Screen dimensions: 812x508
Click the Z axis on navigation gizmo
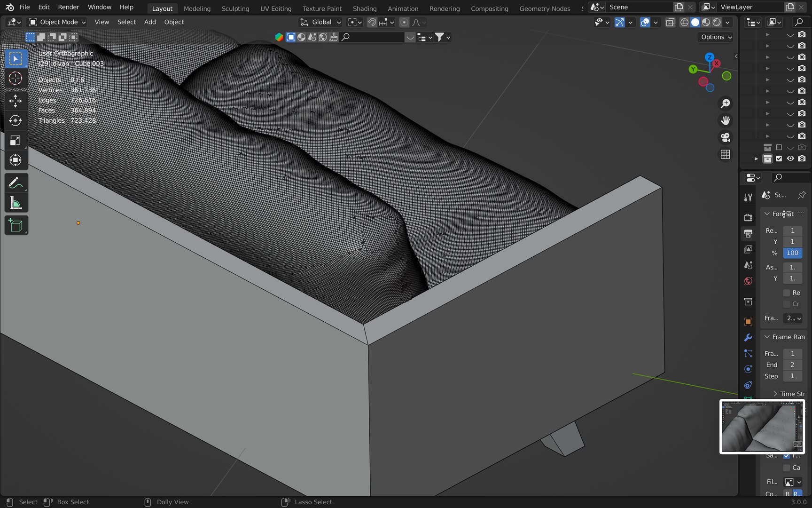(710, 57)
